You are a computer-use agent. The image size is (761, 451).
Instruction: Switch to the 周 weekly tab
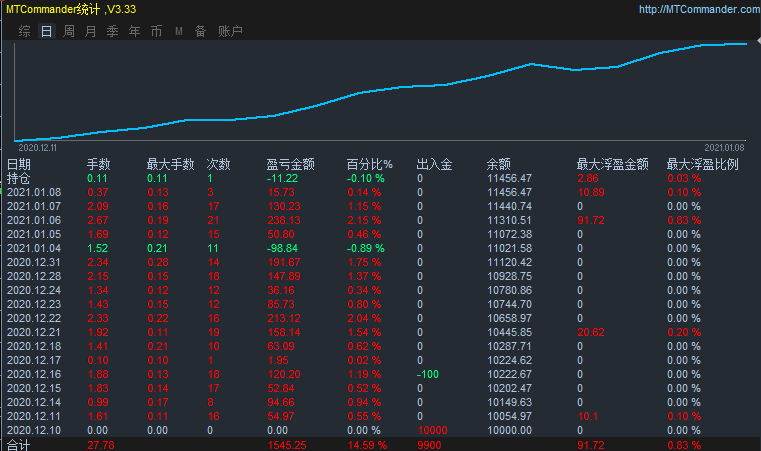pos(69,32)
